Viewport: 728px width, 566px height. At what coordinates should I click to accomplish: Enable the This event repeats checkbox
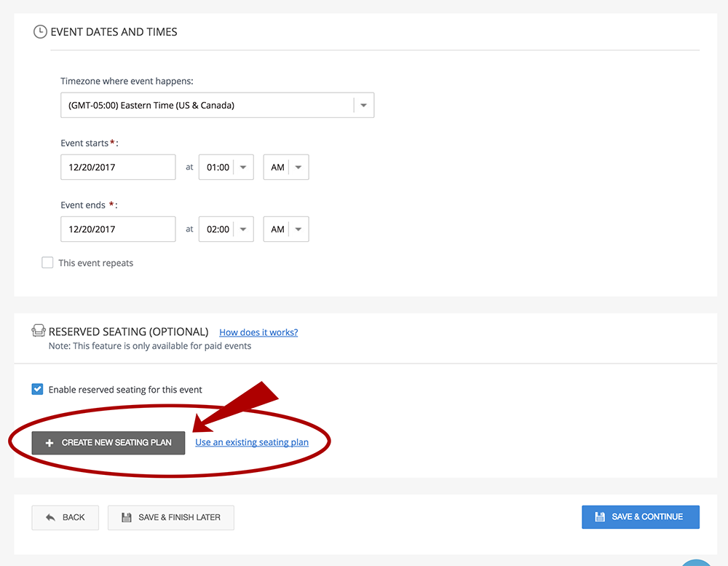pos(47,263)
